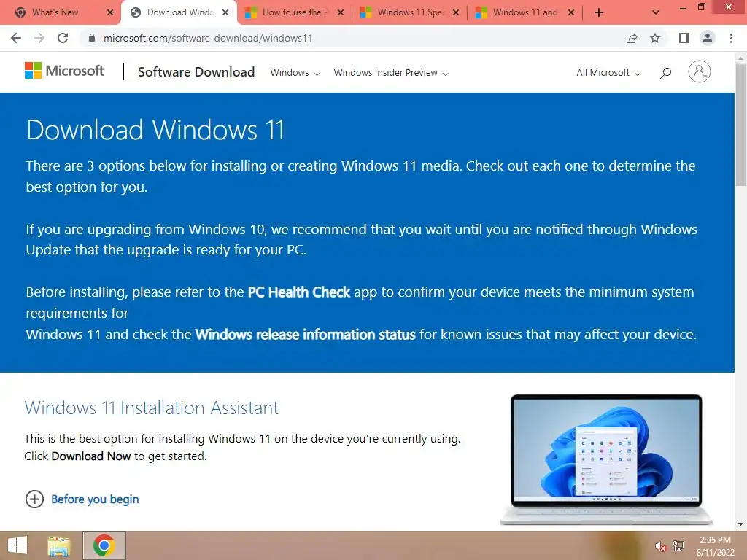The image size is (747, 560).
Task: Click the padlock site info icon
Action: (x=92, y=38)
